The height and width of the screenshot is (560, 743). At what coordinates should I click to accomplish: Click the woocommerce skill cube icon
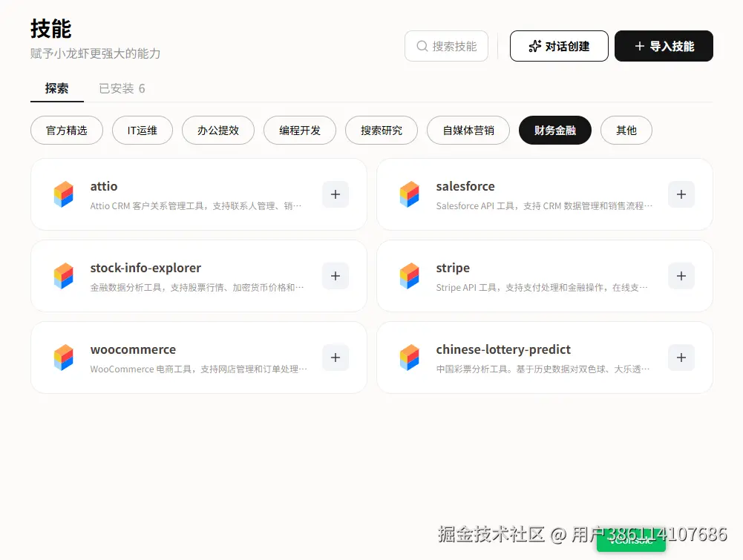(x=64, y=358)
